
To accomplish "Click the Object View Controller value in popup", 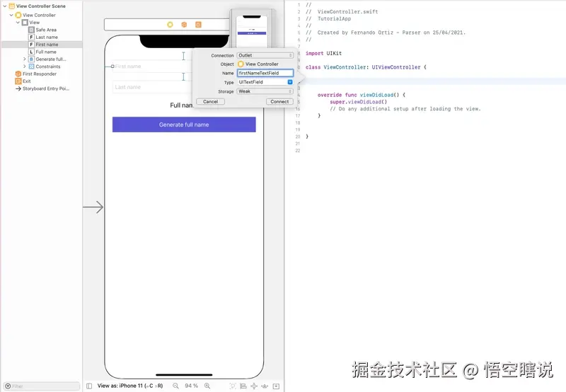I will pos(258,64).
